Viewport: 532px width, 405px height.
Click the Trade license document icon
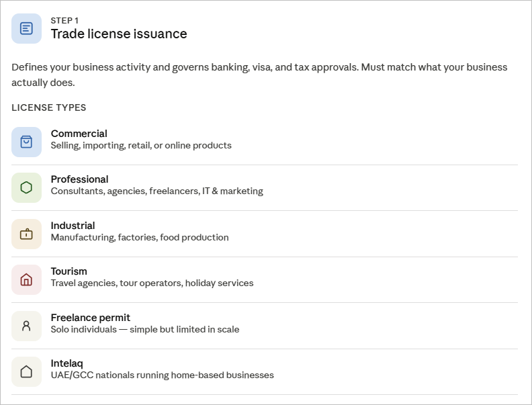[26, 28]
